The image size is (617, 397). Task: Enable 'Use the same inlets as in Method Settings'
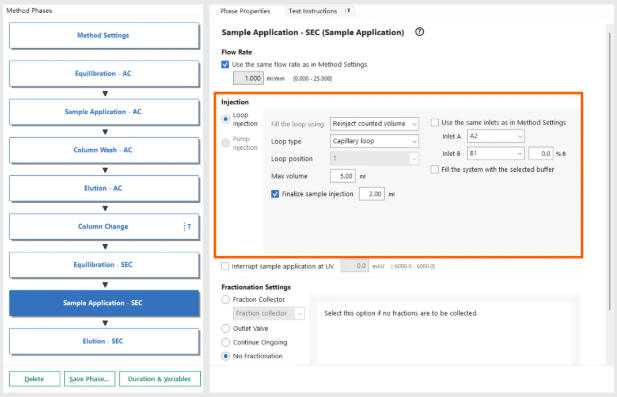[x=434, y=123]
